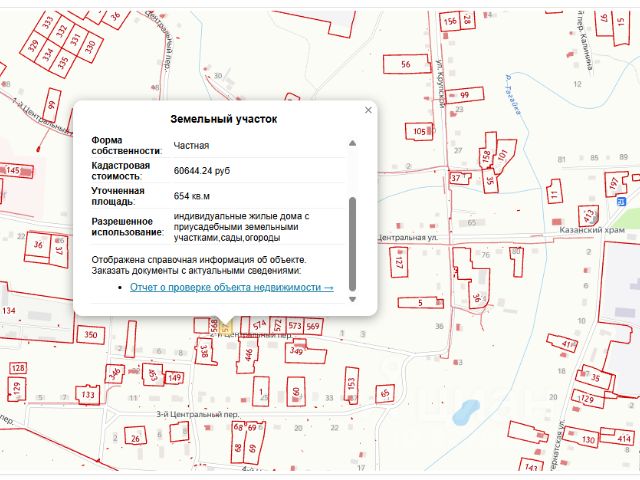Viewport: 640px width, 480px height.
Task: Close the Земельный участок popup
Action: (x=368, y=110)
